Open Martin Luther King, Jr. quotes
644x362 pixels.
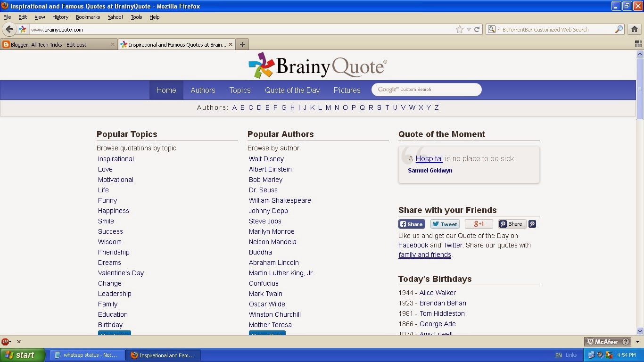pyautogui.click(x=281, y=273)
